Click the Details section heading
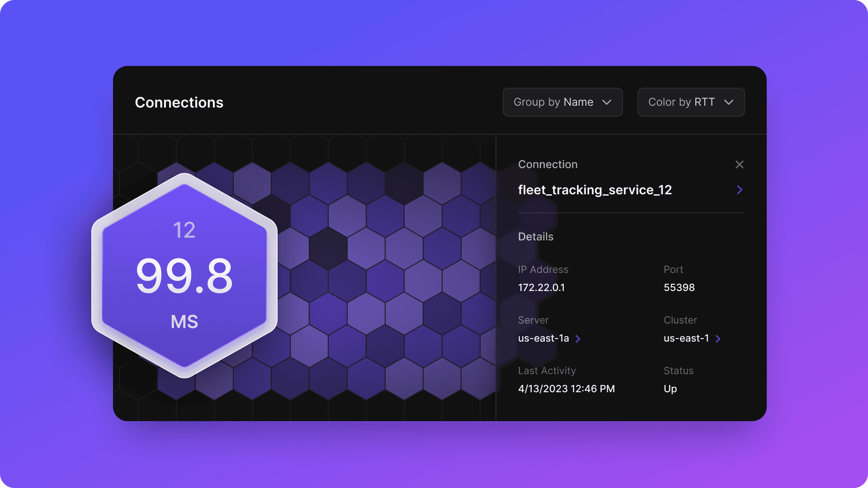 click(x=535, y=237)
